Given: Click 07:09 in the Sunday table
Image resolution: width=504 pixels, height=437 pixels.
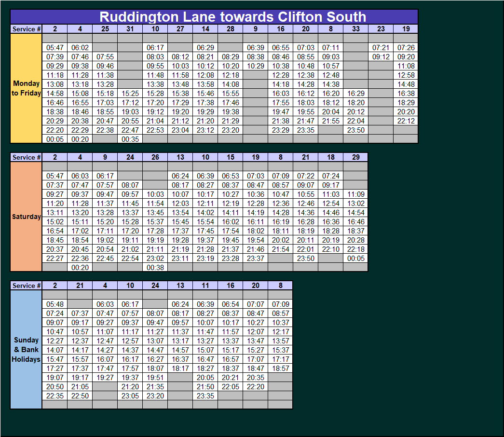Looking at the screenshot, I should (281, 304).
